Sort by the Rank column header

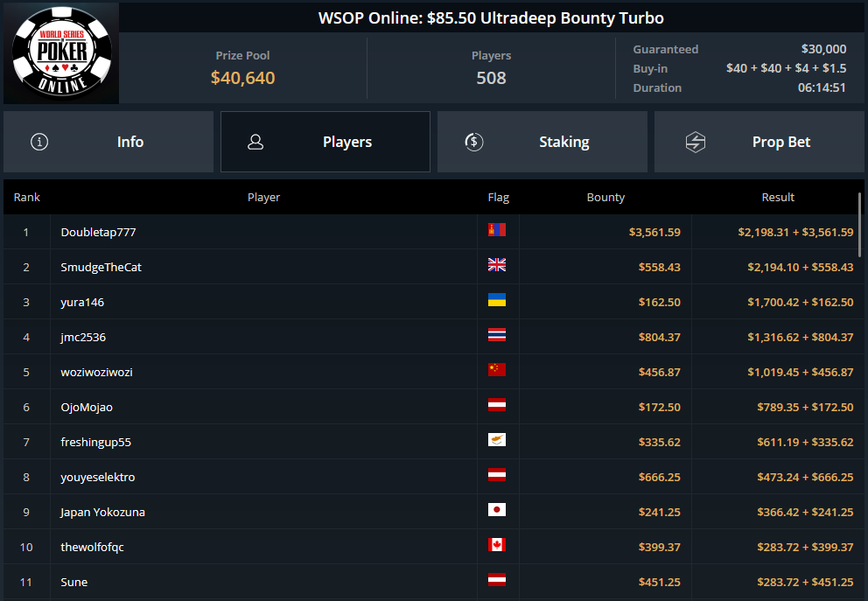click(x=26, y=198)
